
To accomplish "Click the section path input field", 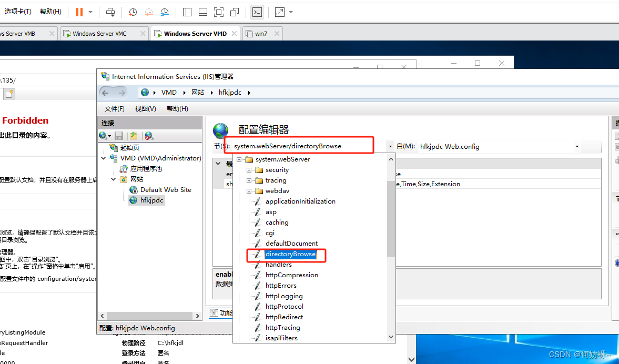I will point(308,146).
